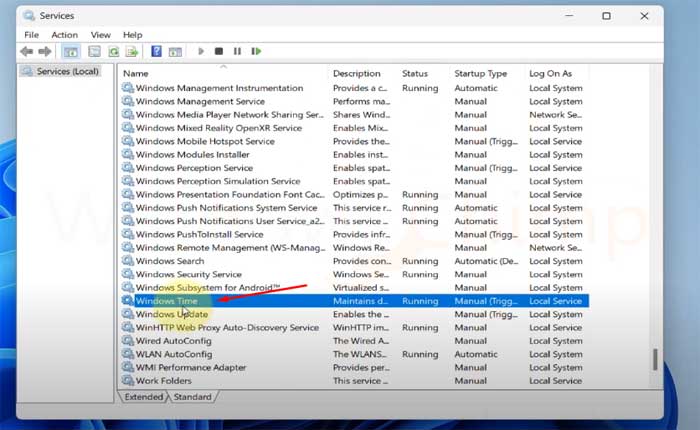Click the gear icon beside Wired AutoConfig
The width and height of the screenshot is (700, 430).
[128, 340]
